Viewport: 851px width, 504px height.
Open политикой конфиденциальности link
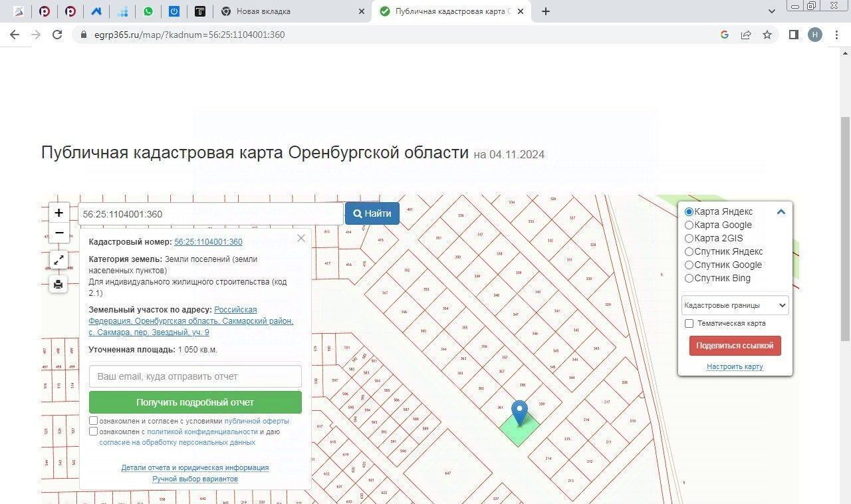pyautogui.click(x=202, y=432)
